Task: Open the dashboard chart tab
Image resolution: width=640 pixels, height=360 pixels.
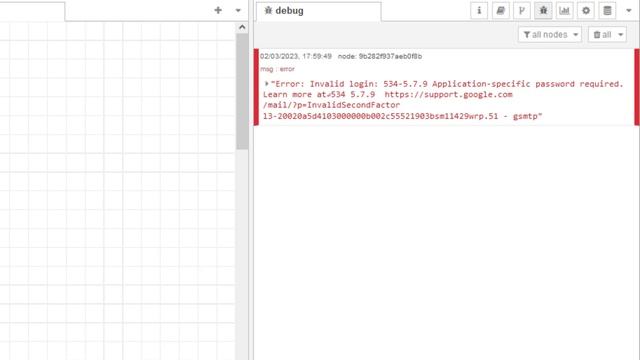Action: [564, 11]
